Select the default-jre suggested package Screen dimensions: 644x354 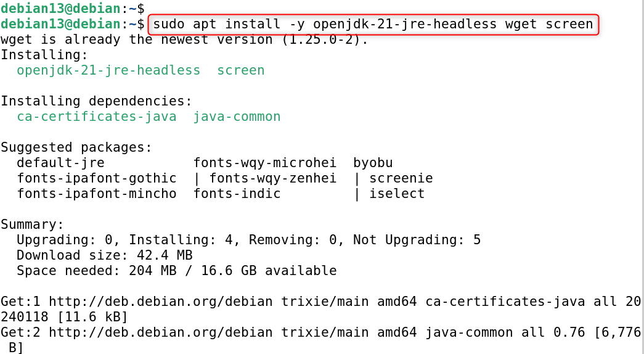pos(60,163)
